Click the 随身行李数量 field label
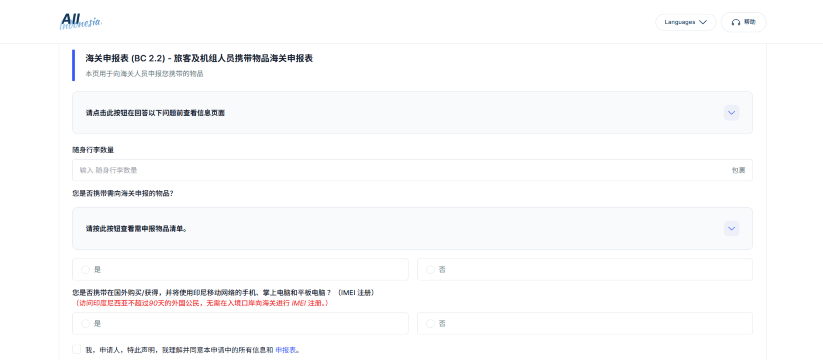 click(93, 150)
